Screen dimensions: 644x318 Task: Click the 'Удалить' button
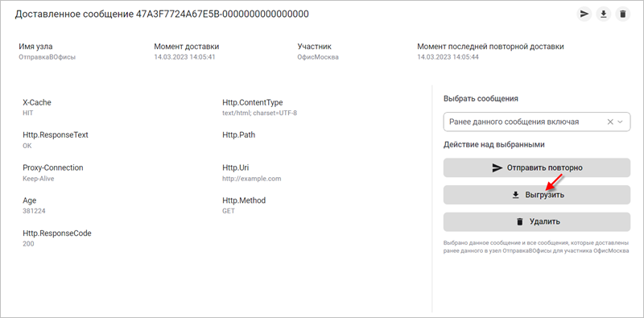(x=537, y=222)
